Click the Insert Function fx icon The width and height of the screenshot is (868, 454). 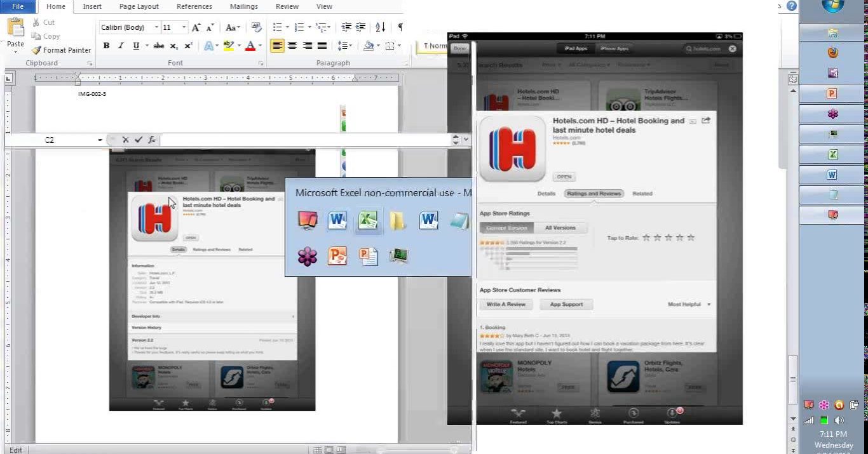(x=152, y=140)
